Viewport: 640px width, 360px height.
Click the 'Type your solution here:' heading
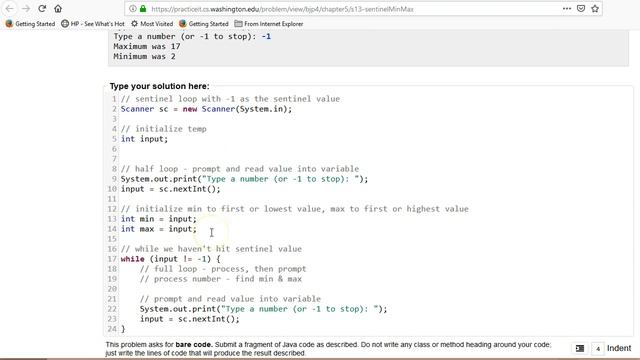click(x=160, y=86)
